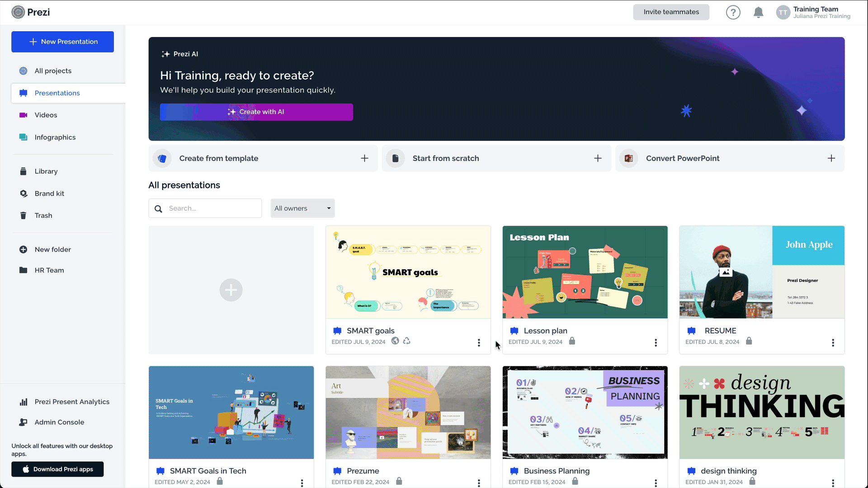Open the SMART Goals in Tech thumbnail
The width and height of the screenshot is (868, 488).
pyautogui.click(x=231, y=413)
